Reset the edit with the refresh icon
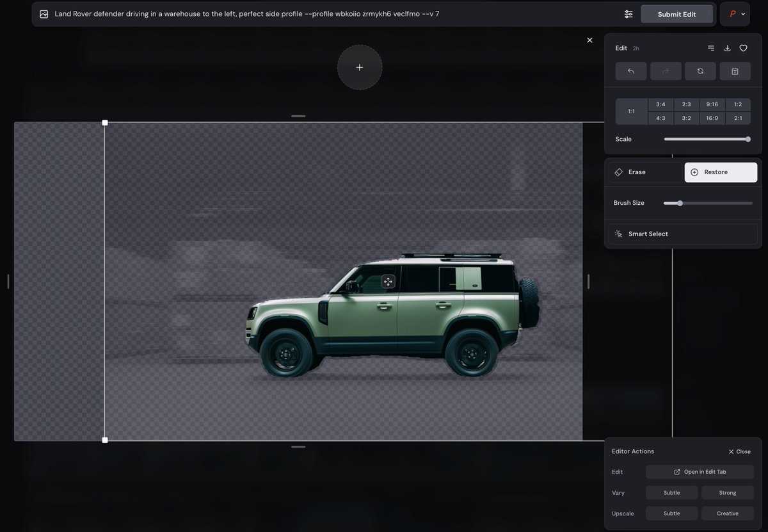Screen dimensions: 768x532 point(700,71)
